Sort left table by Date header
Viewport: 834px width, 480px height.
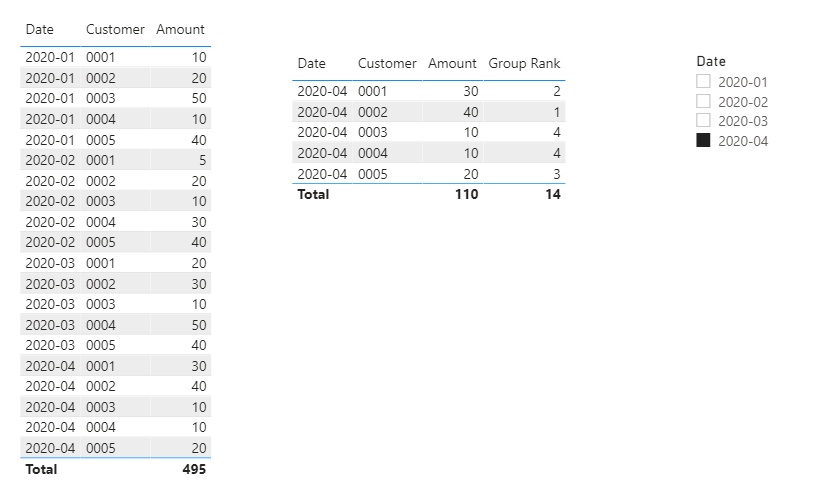(x=40, y=29)
